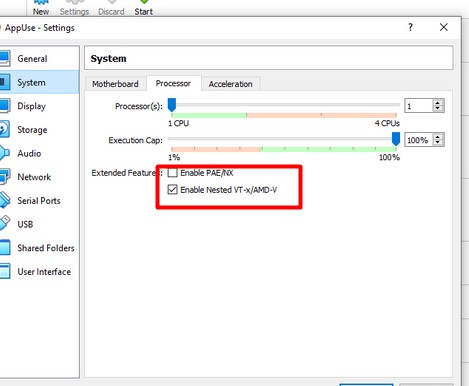The height and width of the screenshot is (386, 469).
Task: Increase execution cap with up arrow
Action: tap(438, 137)
